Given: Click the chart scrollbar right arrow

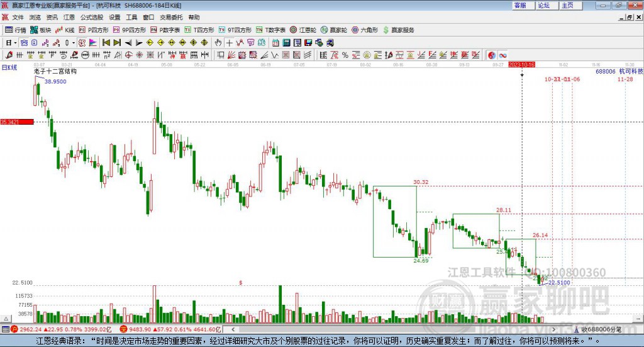Looking at the screenshot, I should click(553, 329).
